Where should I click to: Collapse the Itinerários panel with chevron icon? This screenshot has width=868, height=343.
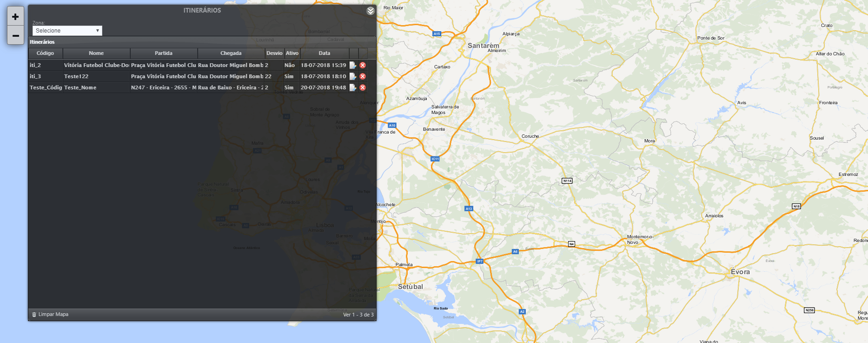371,11
